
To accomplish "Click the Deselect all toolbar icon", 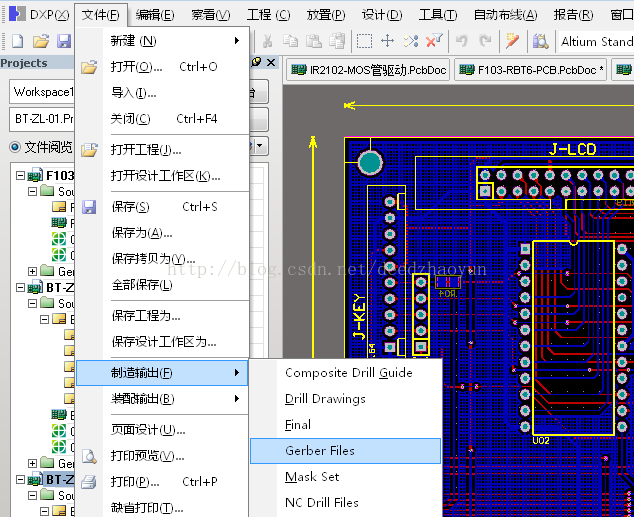I will pos(411,41).
